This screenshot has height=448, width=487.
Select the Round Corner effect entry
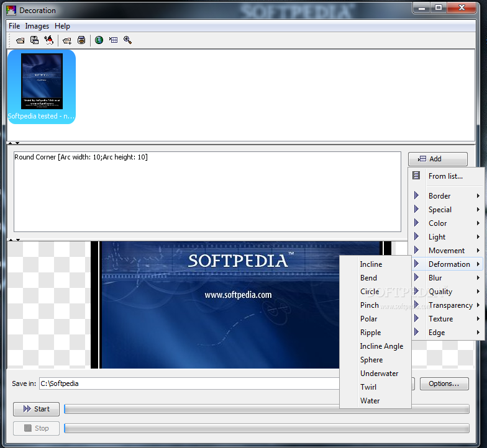click(x=81, y=157)
